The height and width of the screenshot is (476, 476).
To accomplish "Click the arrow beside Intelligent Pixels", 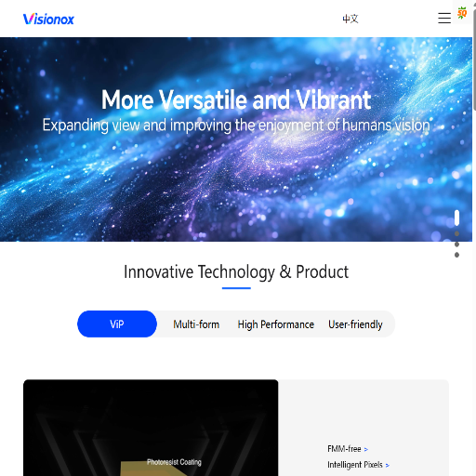I will (x=388, y=465).
